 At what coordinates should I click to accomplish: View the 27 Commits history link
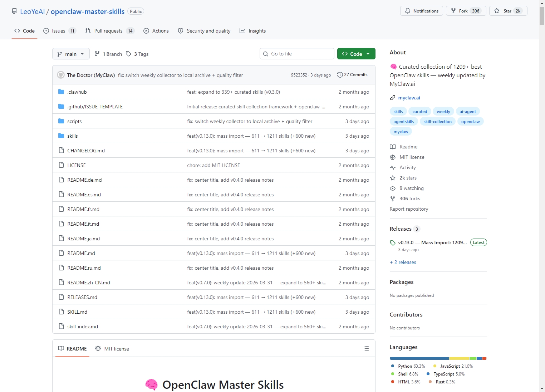pyautogui.click(x=352, y=75)
